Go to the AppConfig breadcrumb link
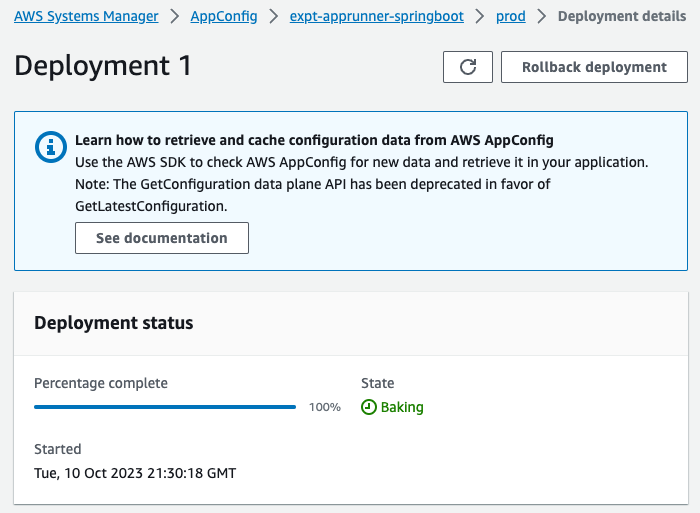 [x=224, y=17]
